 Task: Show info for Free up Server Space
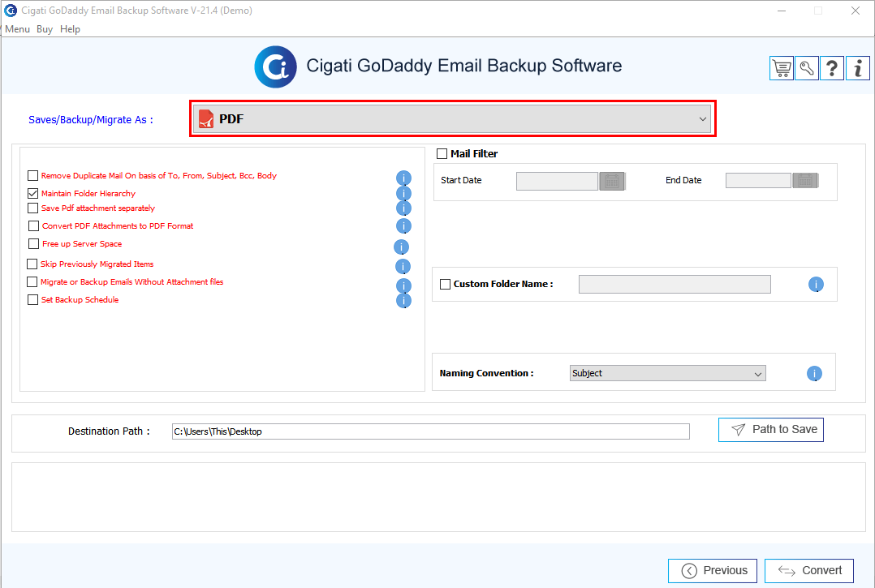tap(401, 247)
